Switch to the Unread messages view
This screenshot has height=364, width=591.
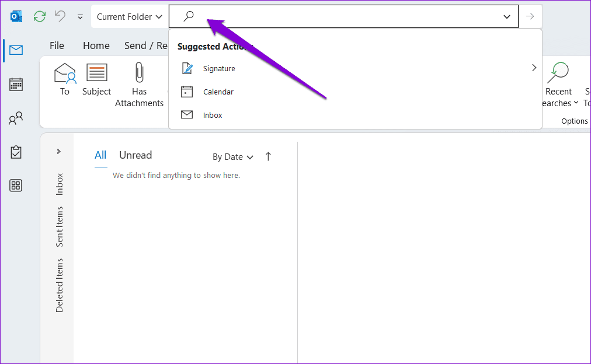click(x=135, y=155)
